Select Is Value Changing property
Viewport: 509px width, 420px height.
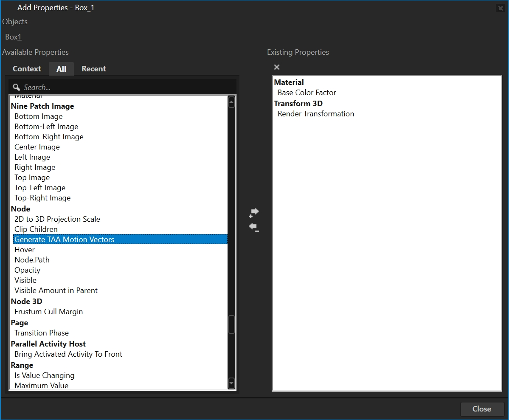(45, 375)
